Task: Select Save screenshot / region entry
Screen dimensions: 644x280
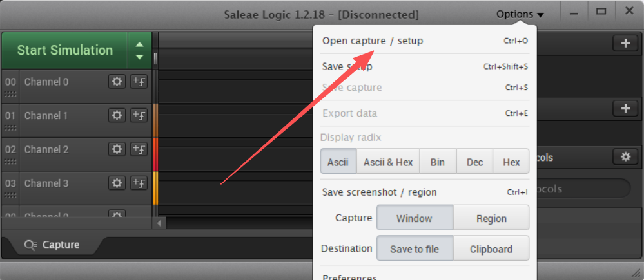Action: click(379, 192)
